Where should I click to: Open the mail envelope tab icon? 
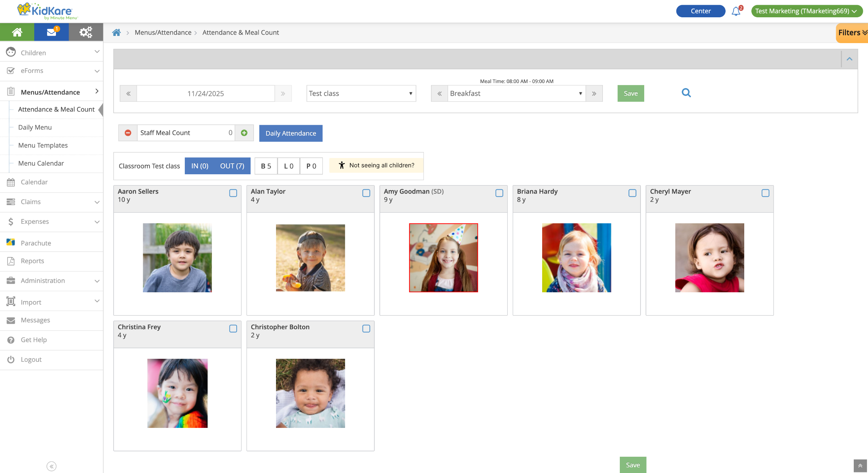[x=52, y=32]
